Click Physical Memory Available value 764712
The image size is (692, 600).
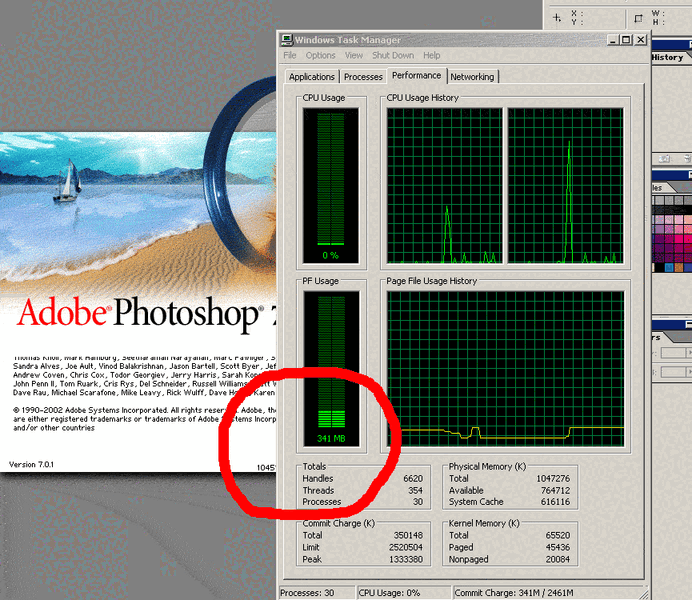point(555,491)
